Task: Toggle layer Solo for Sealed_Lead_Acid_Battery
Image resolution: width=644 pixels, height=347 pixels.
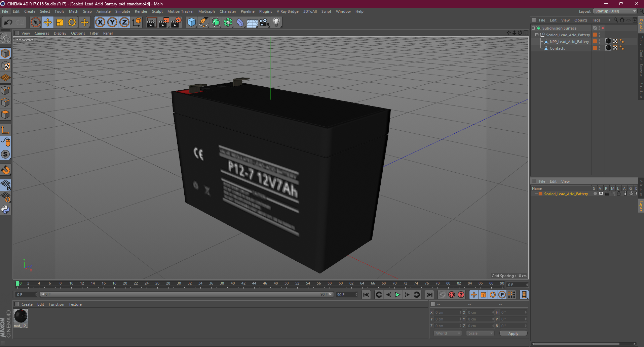Action: 595,194
